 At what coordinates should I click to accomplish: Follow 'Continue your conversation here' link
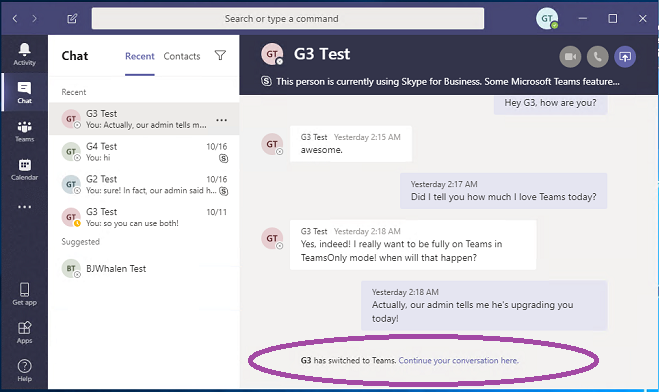tap(458, 360)
